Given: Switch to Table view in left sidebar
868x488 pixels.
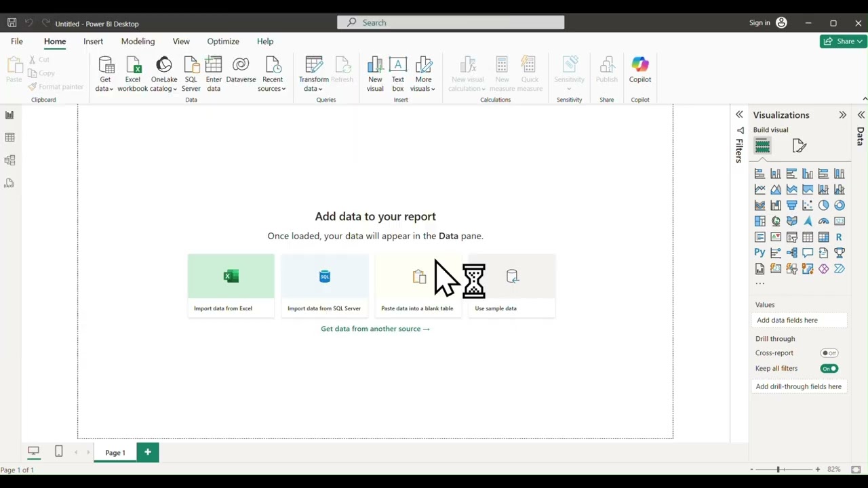Looking at the screenshot, I should point(9,138).
